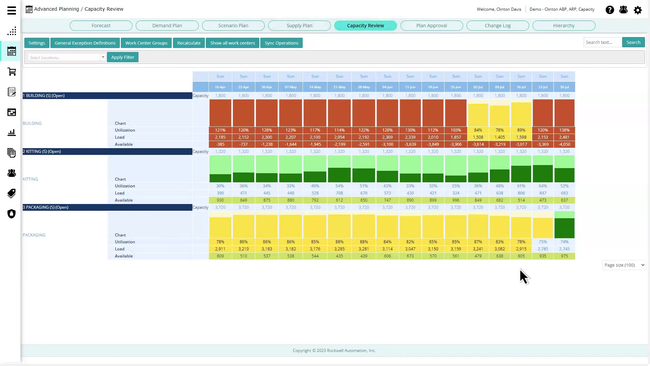
Task: Switch to the Forecast tab
Action: point(101,26)
